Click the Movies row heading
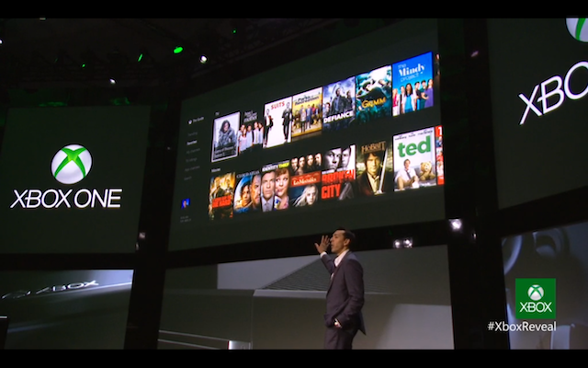Screen dimensions: 588x368 215,170
